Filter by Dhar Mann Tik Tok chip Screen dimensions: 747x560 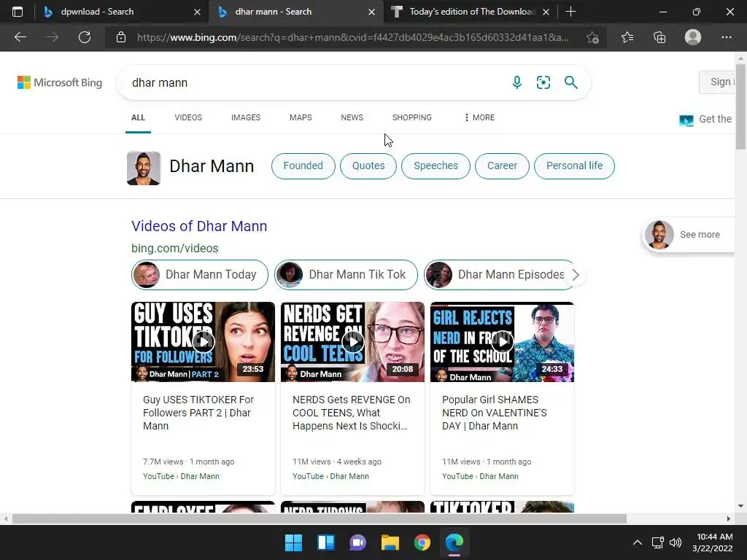[x=346, y=275]
